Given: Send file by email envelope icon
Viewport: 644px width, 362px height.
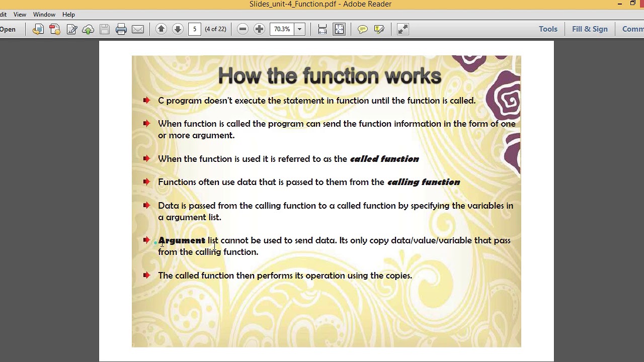Looking at the screenshot, I should coord(138,29).
